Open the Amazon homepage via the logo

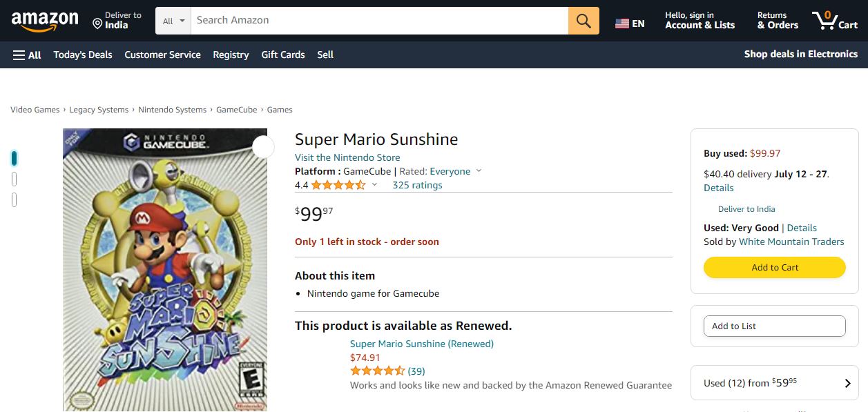click(x=44, y=20)
